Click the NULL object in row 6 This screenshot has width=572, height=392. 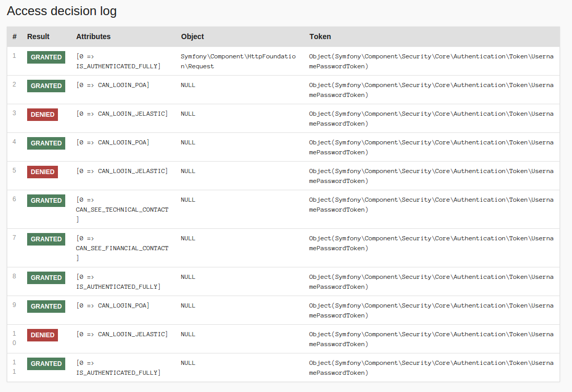[188, 200]
